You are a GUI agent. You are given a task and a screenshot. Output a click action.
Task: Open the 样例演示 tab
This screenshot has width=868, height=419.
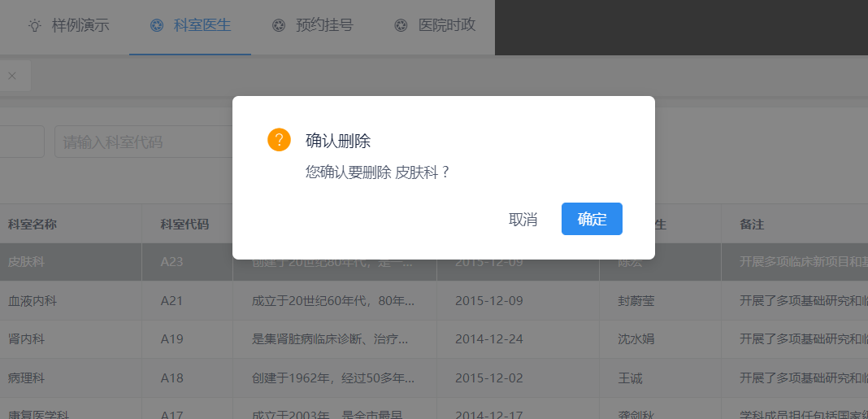pos(69,25)
